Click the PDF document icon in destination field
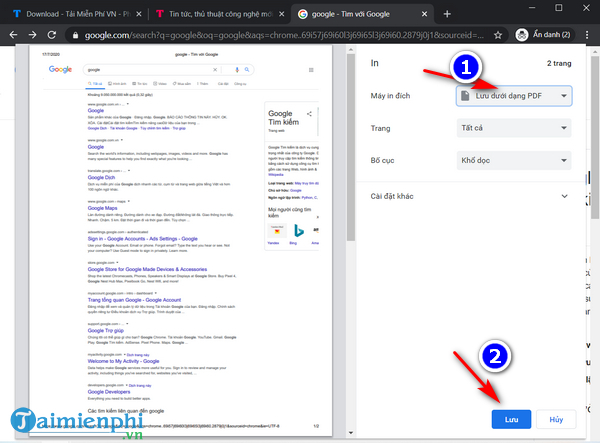Image resolution: width=600 pixels, height=443 pixels. (465, 96)
